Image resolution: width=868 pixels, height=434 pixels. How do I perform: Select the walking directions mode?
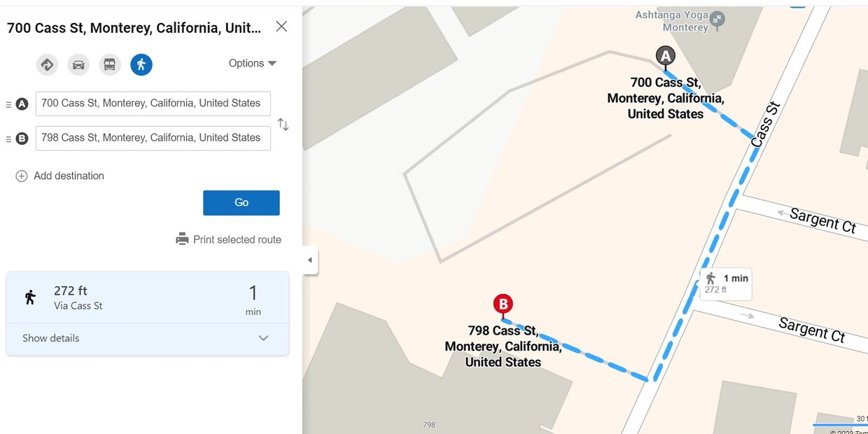point(141,65)
